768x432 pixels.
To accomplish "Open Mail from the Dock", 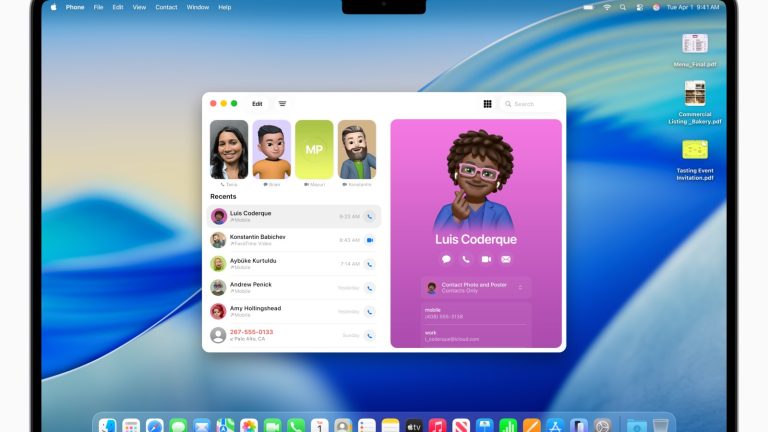I will pos(202,426).
